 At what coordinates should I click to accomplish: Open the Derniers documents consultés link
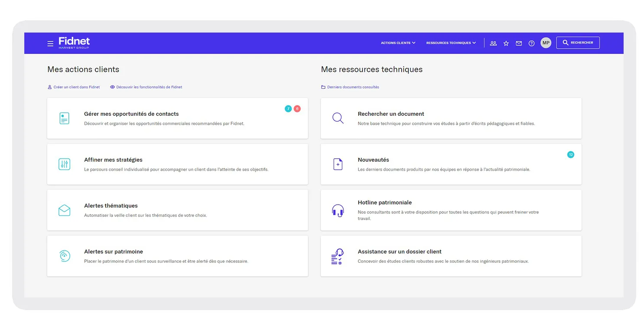coord(350,87)
